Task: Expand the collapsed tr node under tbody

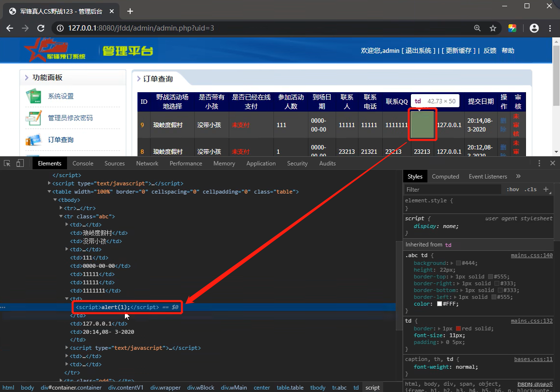Action: tap(61, 208)
